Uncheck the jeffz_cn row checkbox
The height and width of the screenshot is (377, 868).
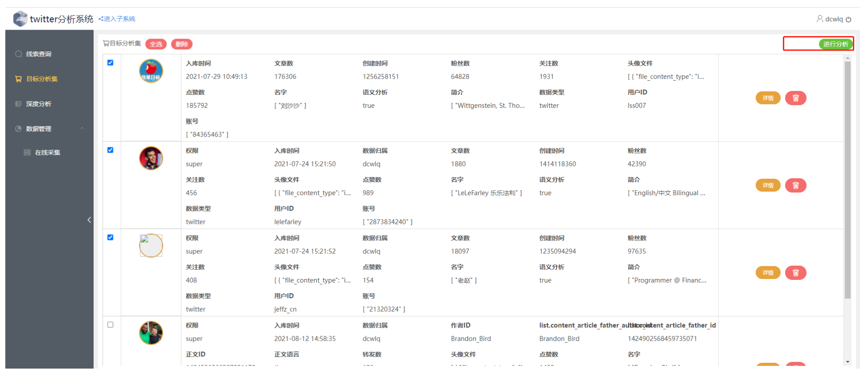coord(110,237)
